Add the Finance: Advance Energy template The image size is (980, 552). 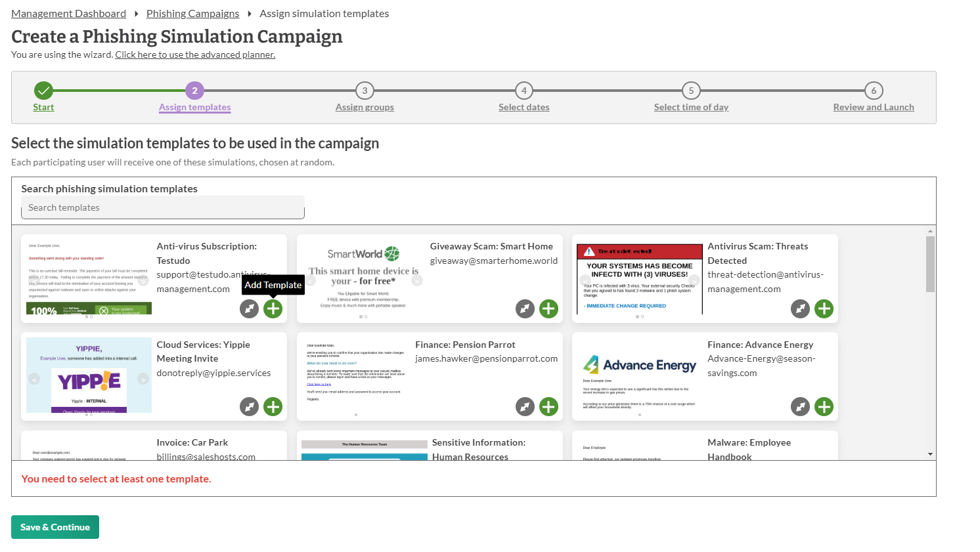(x=824, y=407)
